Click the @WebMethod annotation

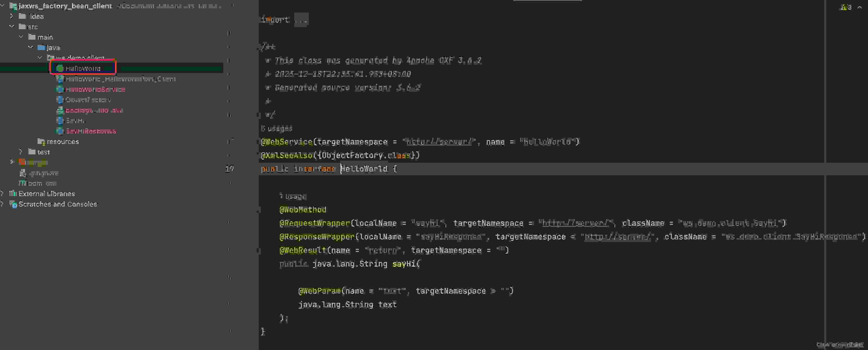point(303,210)
